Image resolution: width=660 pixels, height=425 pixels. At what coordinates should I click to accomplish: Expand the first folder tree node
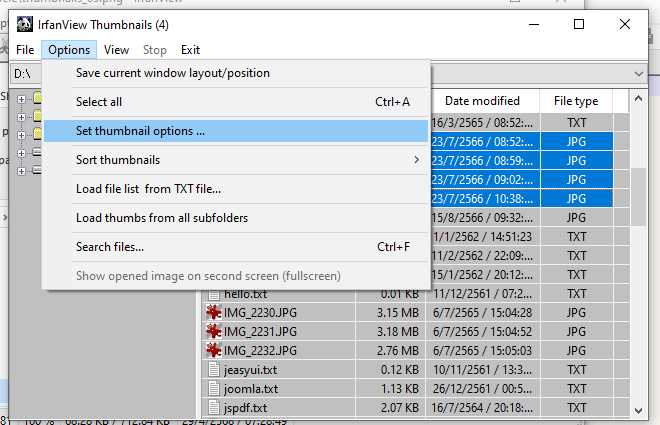click(x=22, y=97)
